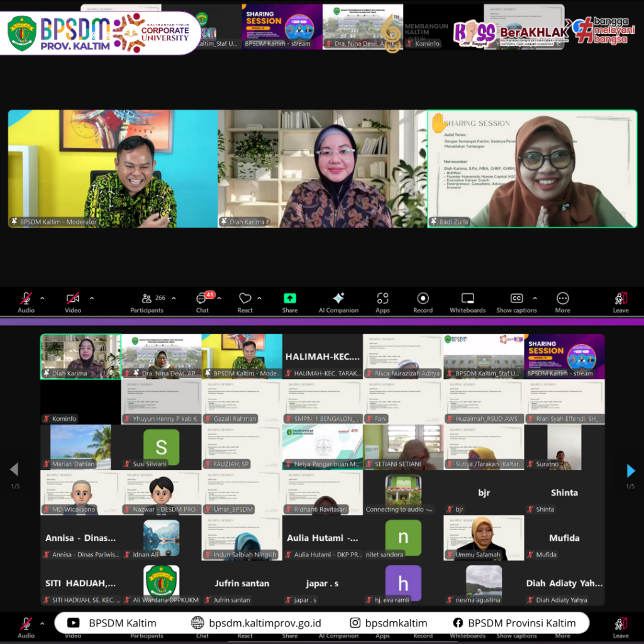Select the MD Wicaksono avatar tile

pyautogui.click(x=80, y=492)
